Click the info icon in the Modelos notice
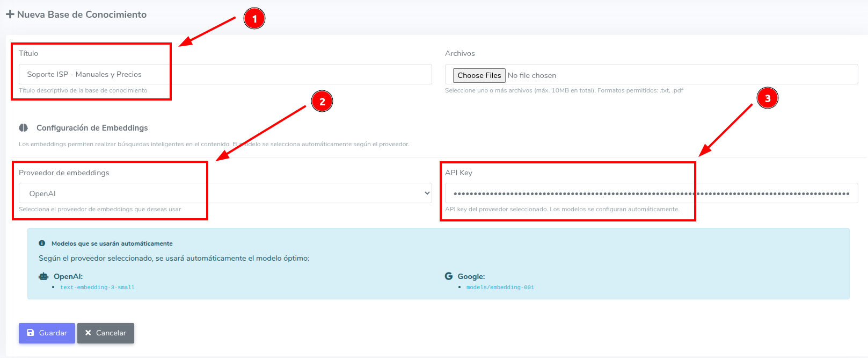The width and height of the screenshot is (868, 358). click(42, 244)
